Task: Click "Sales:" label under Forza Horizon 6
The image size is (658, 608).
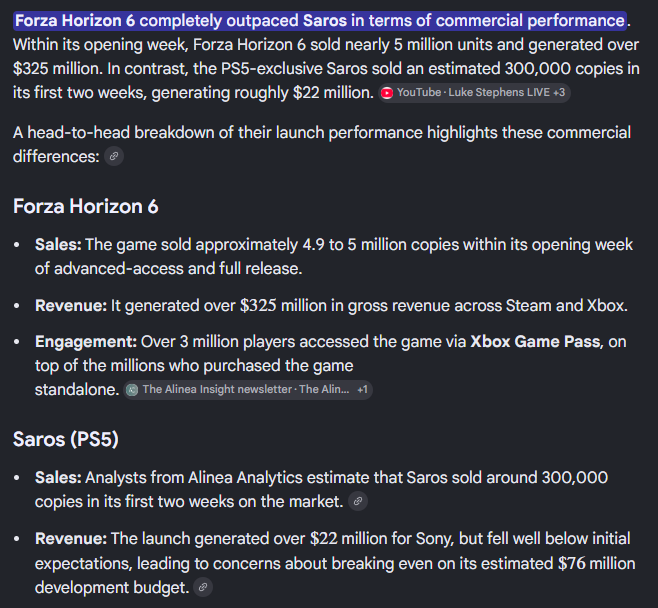Action: [58, 245]
